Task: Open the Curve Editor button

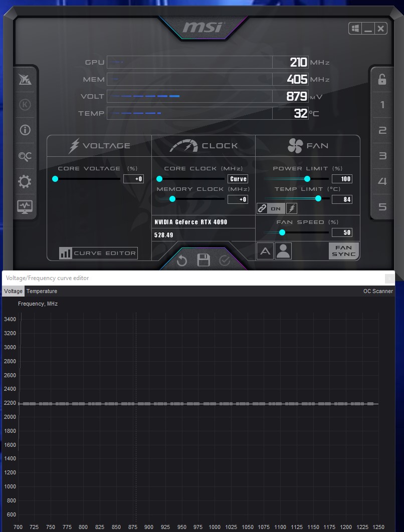Action: (98, 253)
